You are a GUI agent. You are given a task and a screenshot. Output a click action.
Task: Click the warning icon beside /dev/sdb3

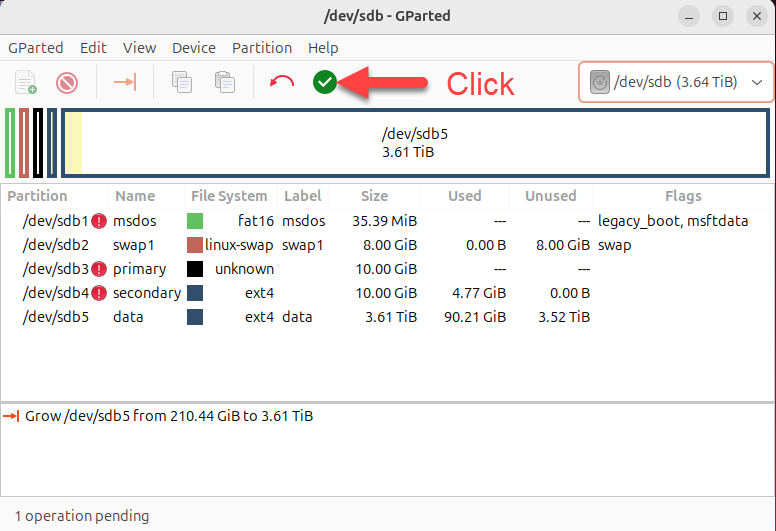[99, 269]
